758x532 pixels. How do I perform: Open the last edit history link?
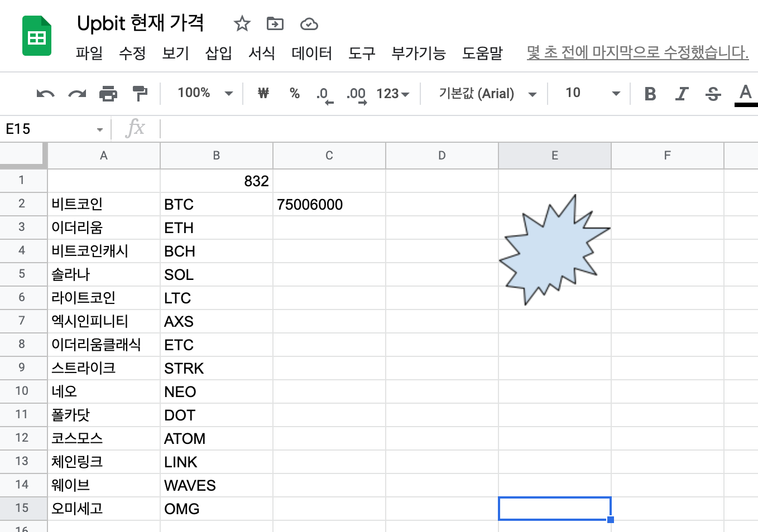(x=637, y=52)
